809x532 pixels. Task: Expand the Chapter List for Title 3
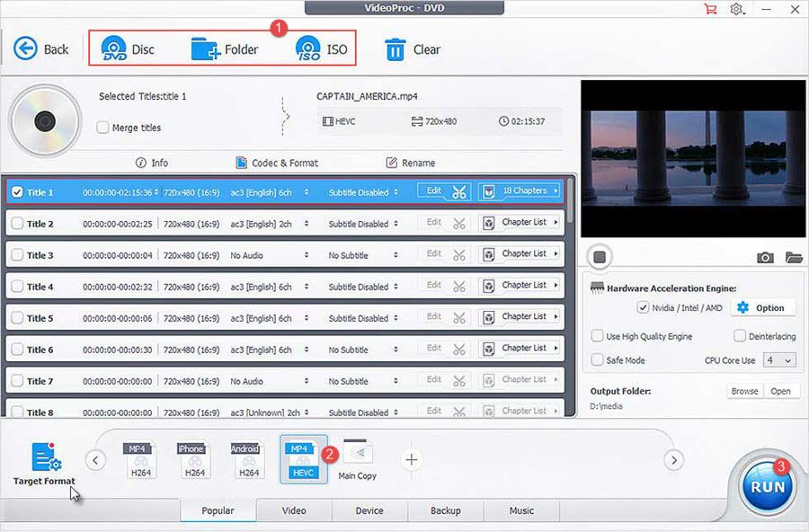(520, 254)
